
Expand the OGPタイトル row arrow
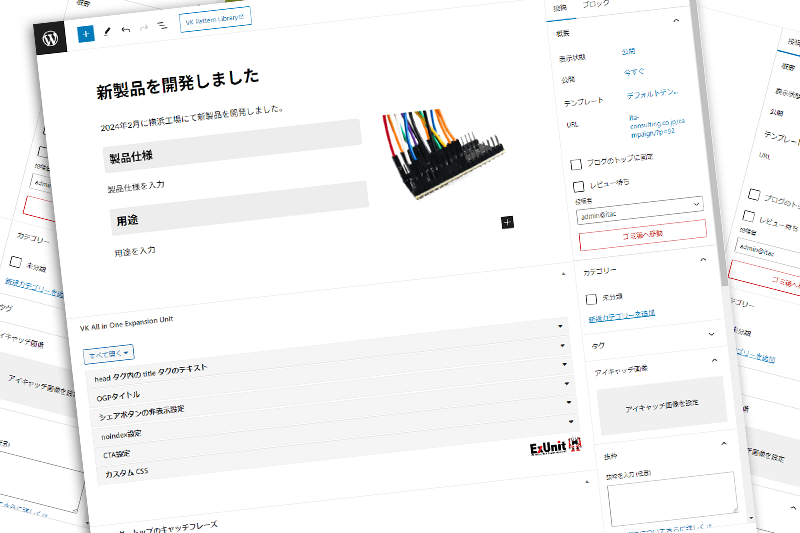[x=562, y=345]
